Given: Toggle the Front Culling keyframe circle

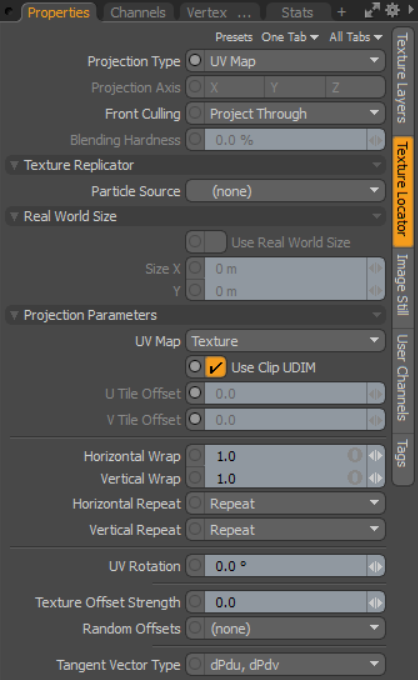Looking at the screenshot, I should point(195,113).
